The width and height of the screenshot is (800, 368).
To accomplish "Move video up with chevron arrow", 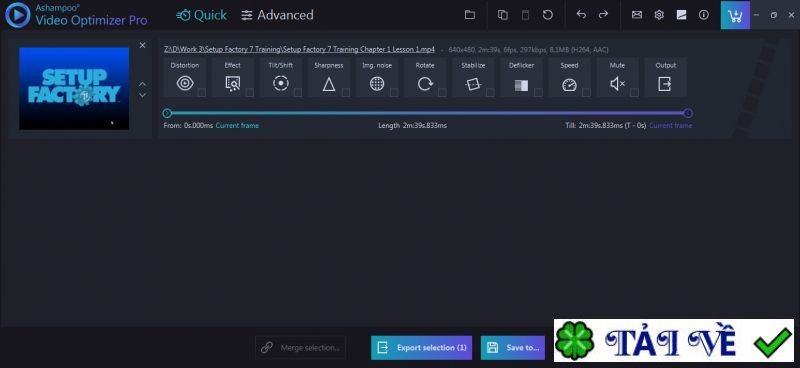I will click(x=143, y=83).
